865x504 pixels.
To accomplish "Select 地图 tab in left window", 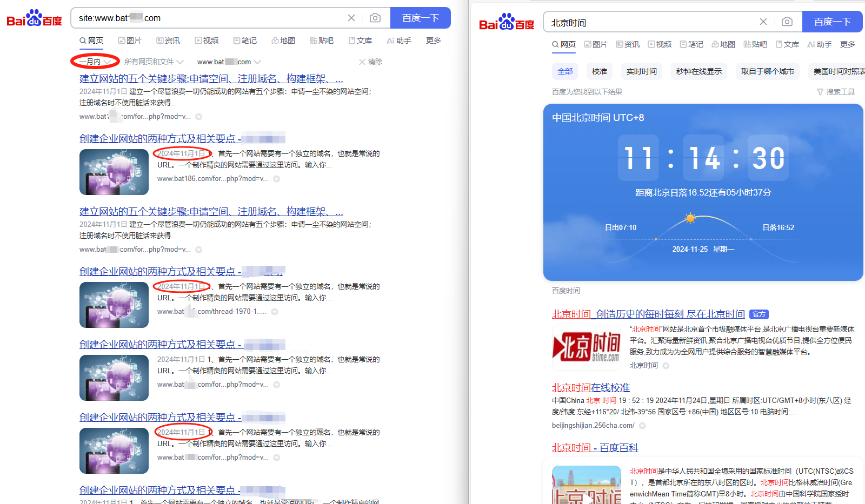I will coord(283,41).
